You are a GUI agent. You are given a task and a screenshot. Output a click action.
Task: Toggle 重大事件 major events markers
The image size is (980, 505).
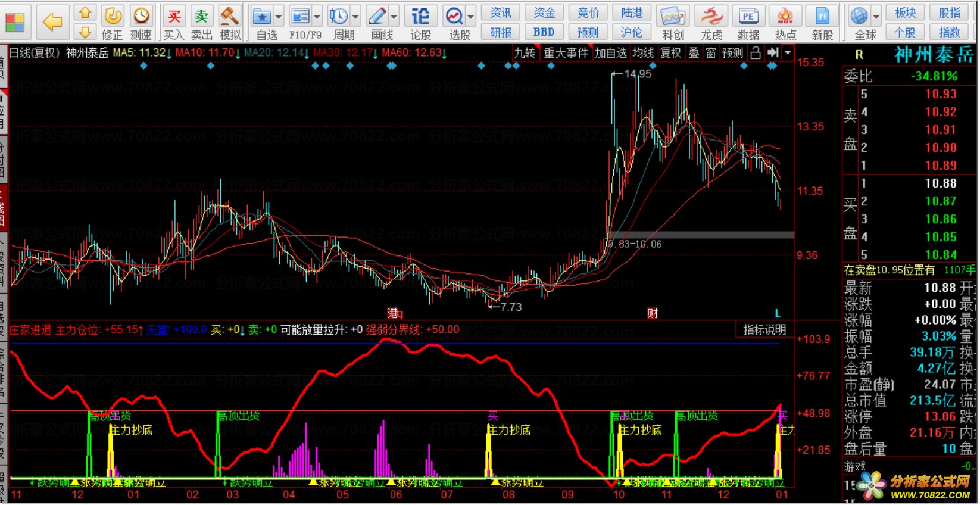pyautogui.click(x=566, y=53)
